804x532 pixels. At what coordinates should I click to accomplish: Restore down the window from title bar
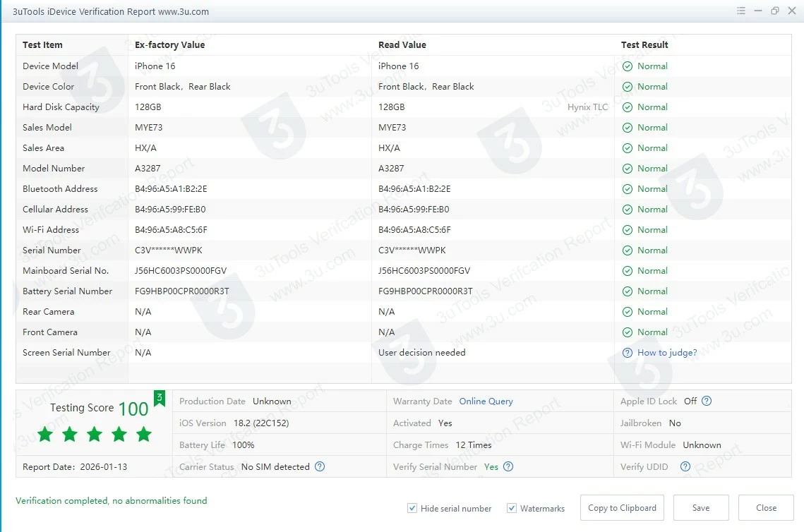[x=775, y=11]
